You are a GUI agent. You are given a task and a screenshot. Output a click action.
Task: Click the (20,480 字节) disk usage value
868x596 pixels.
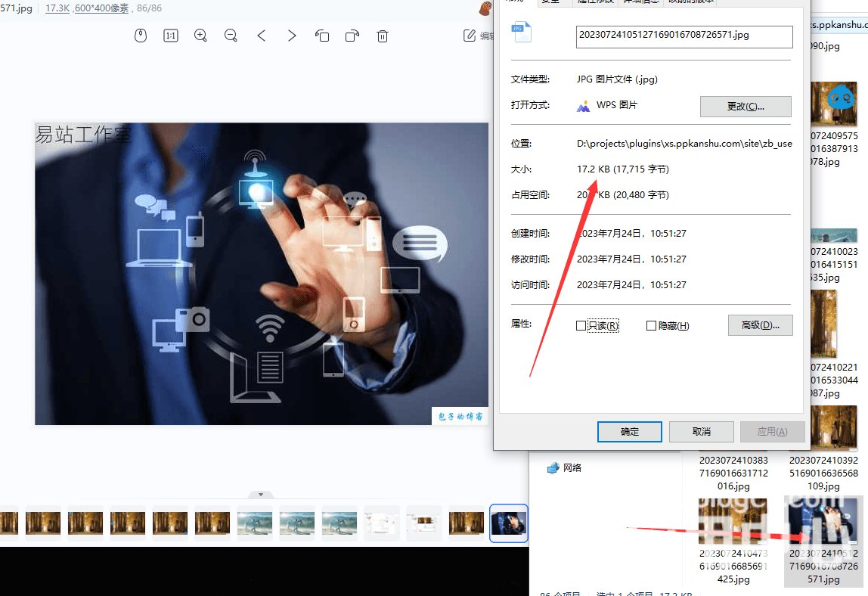click(641, 195)
